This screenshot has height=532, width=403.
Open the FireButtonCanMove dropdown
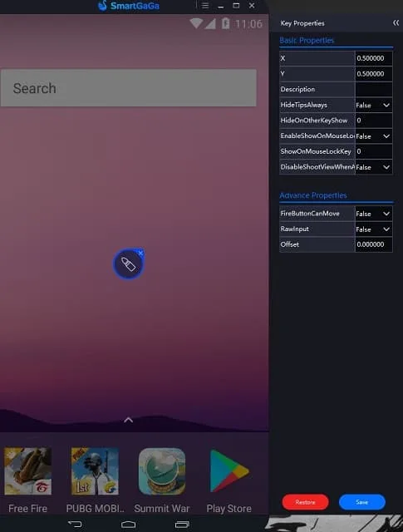[x=373, y=214]
